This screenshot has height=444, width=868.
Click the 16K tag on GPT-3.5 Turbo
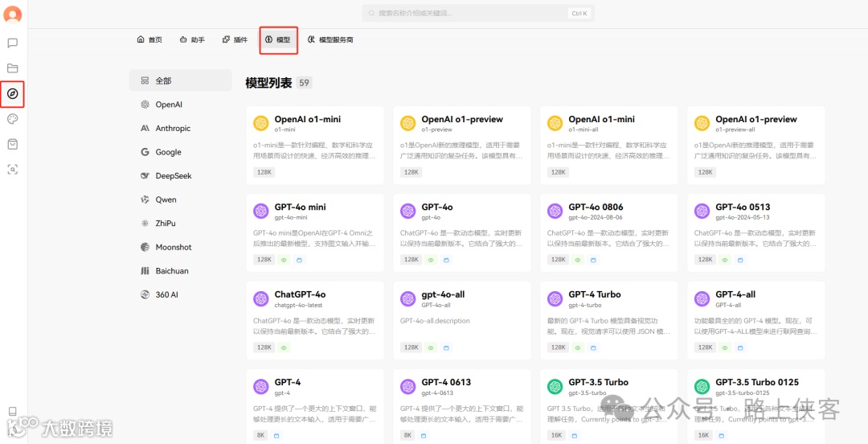pyautogui.click(x=556, y=435)
